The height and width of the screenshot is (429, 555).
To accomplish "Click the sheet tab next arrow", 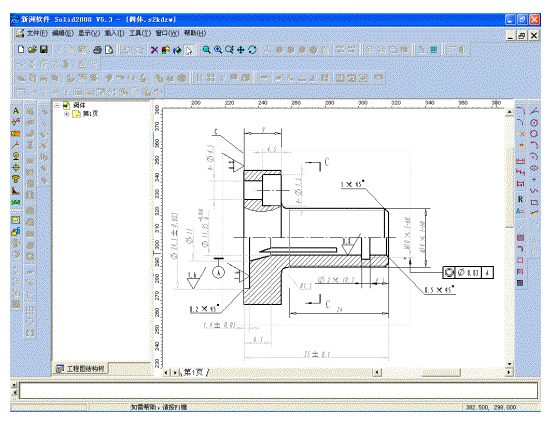I will (x=175, y=372).
